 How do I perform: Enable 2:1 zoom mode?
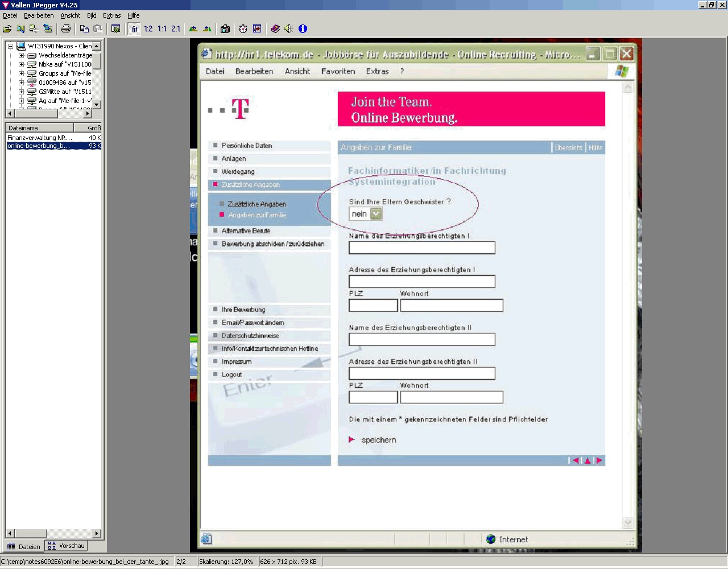176,28
